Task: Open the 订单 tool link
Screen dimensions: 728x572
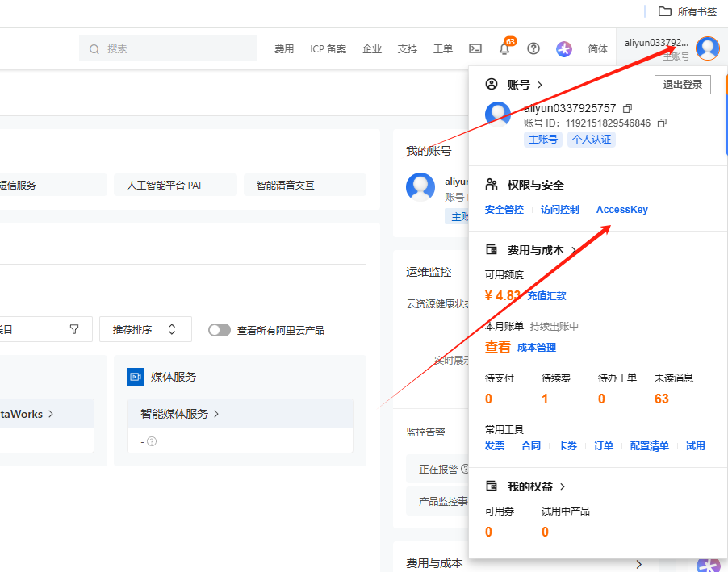Action: [604, 445]
